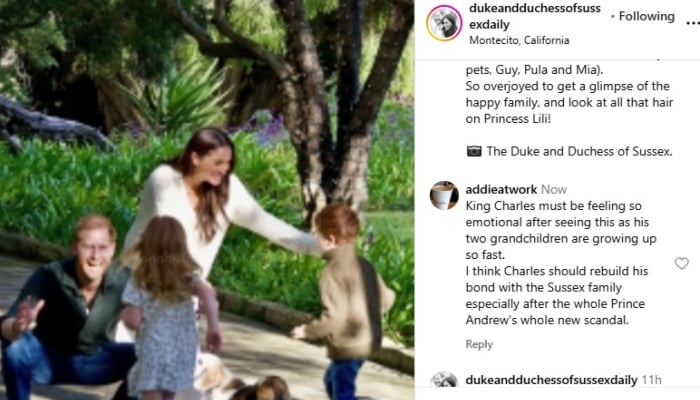Open addieatwork's coffee cup avatar

point(444,195)
